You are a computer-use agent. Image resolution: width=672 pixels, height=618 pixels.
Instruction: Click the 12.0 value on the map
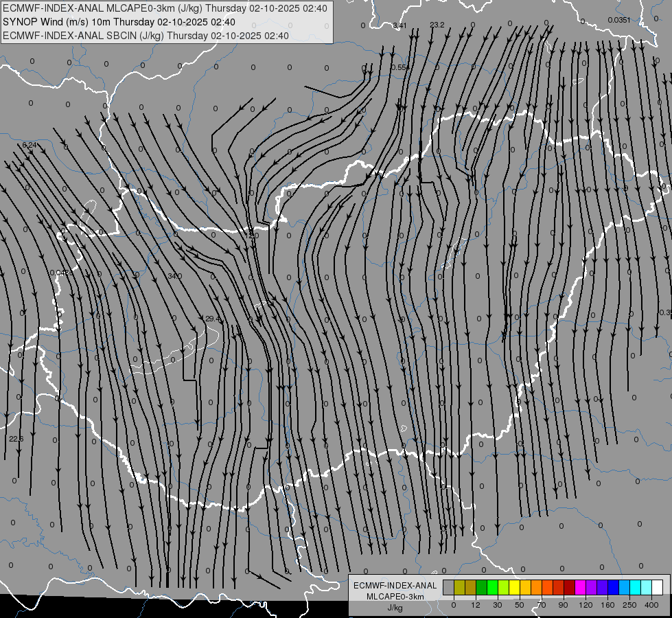tap(252, 236)
